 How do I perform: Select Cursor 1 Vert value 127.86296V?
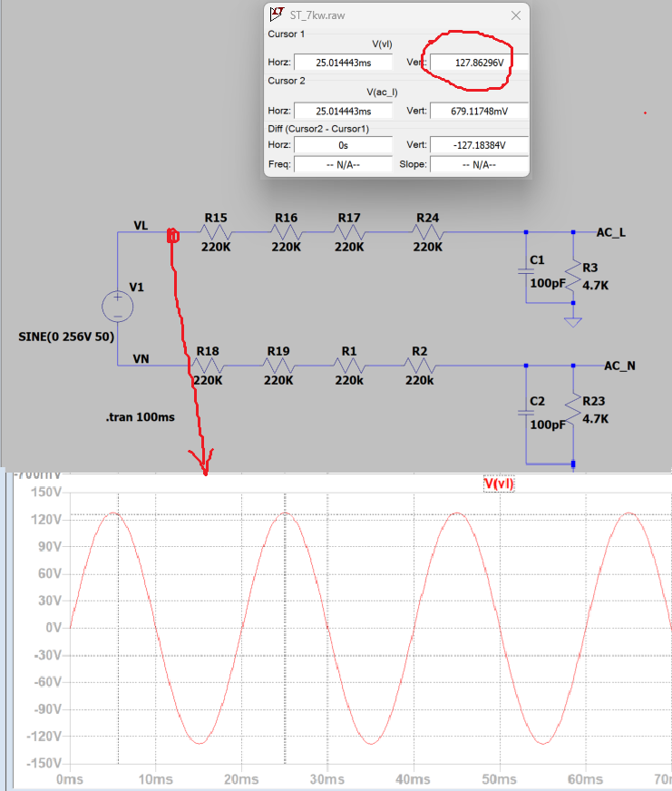(479, 63)
